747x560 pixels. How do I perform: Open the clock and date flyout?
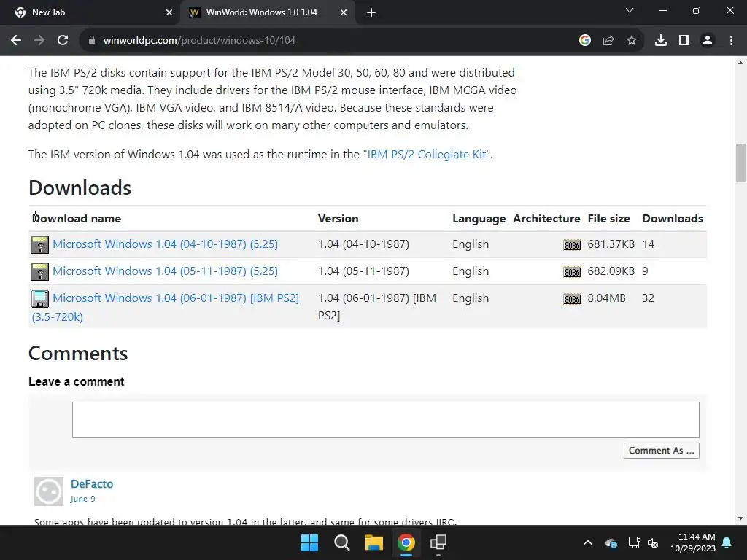693,542
